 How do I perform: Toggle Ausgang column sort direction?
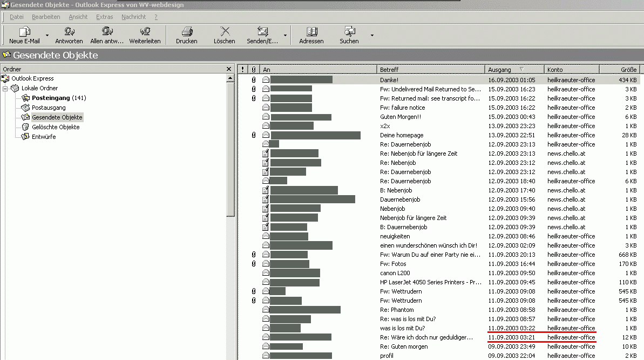(514, 70)
